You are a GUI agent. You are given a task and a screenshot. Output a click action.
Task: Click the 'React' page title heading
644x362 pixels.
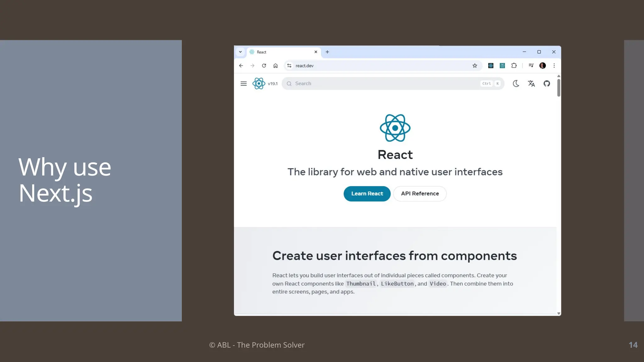[x=395, y=155]
